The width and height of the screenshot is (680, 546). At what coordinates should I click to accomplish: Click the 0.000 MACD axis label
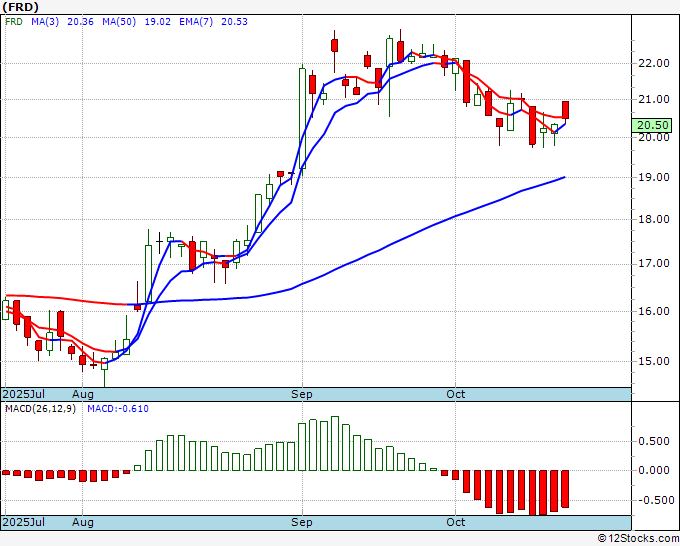click(654, 470)
